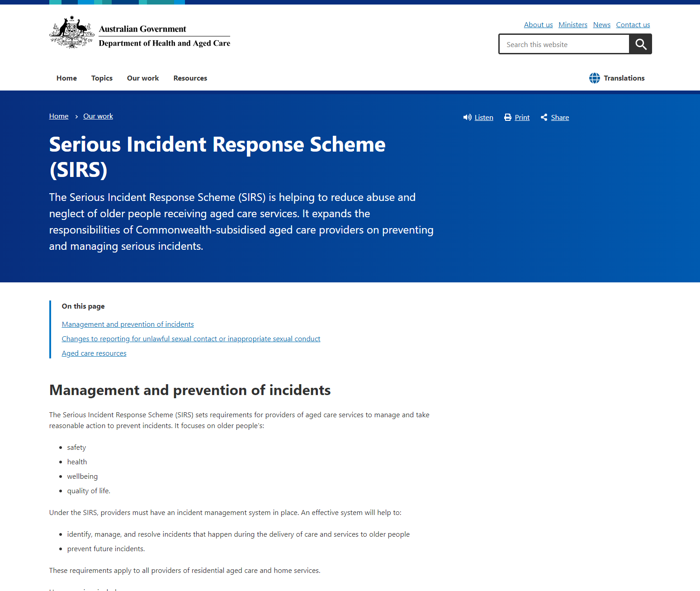This screenshot has height=591, width=700.
Task: Open the Resources navigation menu
Action: point(190,78)
